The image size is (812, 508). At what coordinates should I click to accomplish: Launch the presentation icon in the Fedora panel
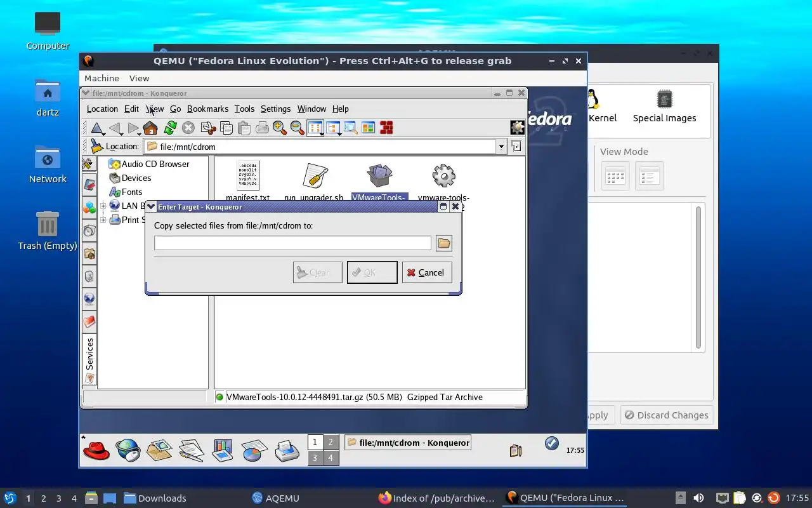tap(223, 451)
